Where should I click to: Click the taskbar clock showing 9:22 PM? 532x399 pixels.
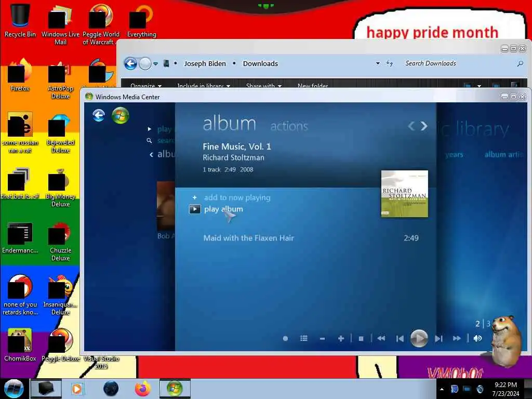point(506,389)
